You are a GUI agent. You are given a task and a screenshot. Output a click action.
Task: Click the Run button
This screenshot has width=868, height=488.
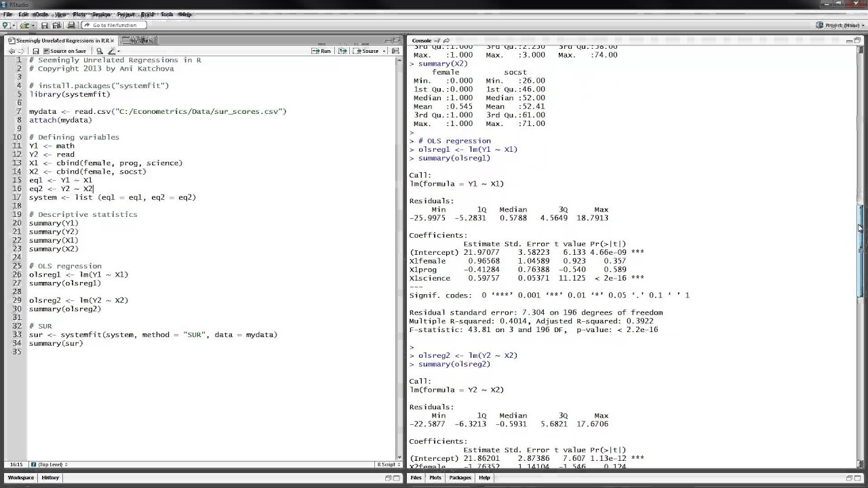point(321,51)
